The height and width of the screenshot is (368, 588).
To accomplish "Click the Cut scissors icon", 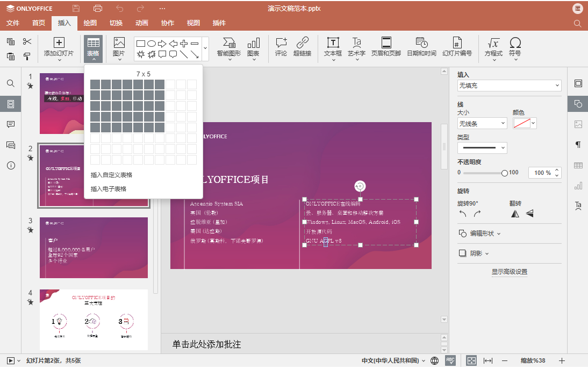I will (27, 41).
